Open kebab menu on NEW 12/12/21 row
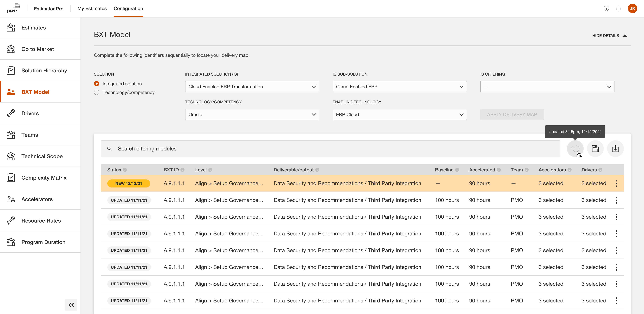The image size is (644, 314). (x=616, y=183)
